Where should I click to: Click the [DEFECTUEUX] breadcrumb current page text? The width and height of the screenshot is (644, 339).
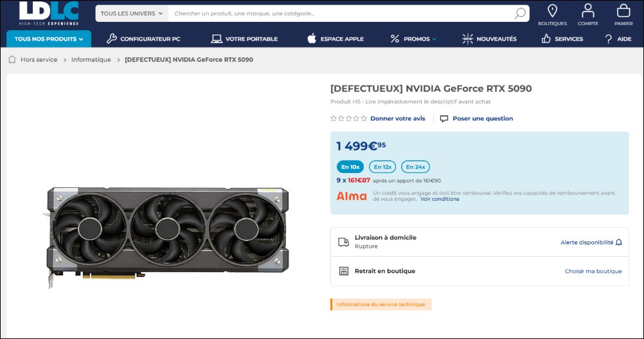pos(189,60)
